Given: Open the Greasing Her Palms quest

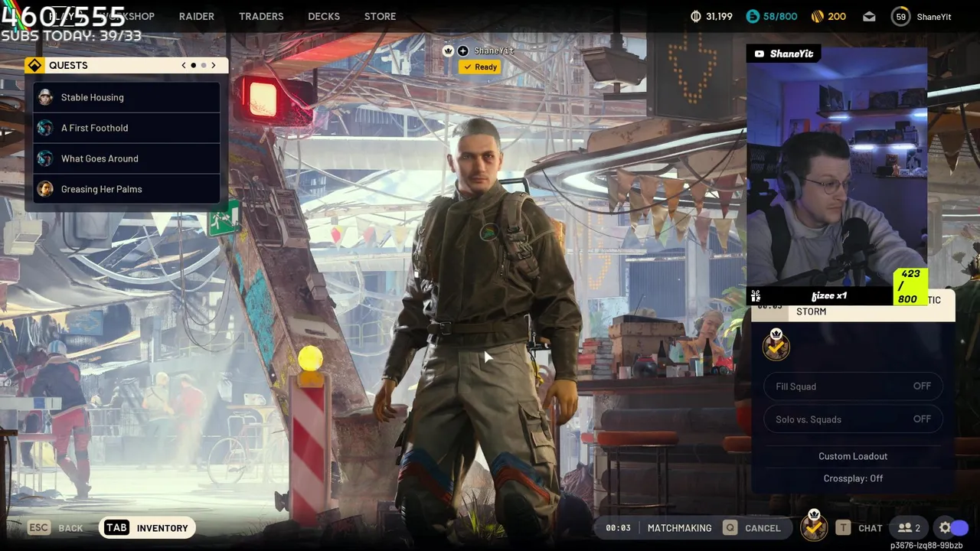Looking at the screenshot, I should point(127,189).
